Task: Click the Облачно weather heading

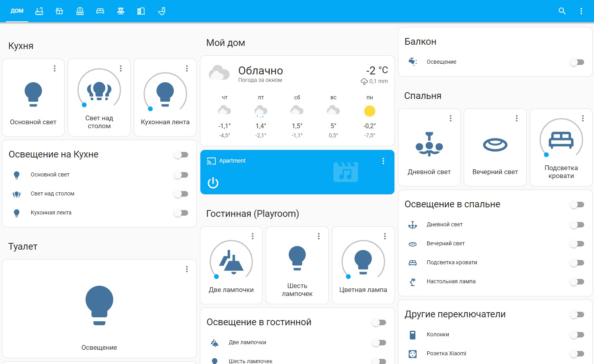Action: tap(261, 70)
